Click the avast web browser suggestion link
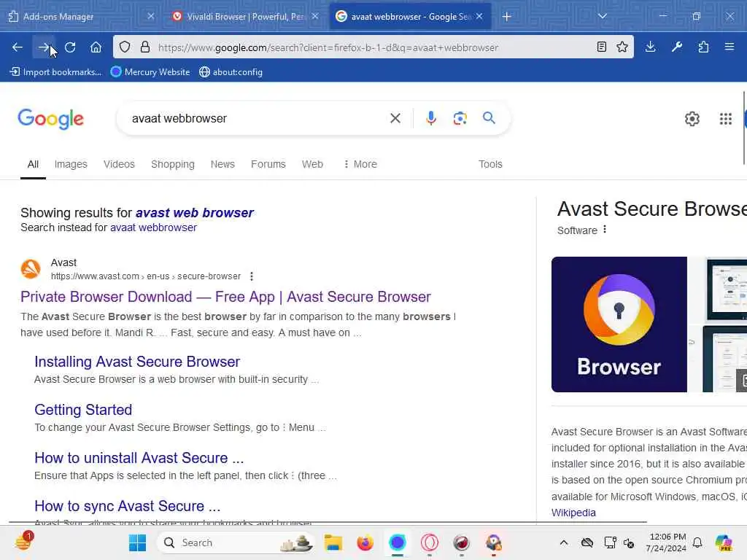Screen dimensions: 747x560 [x=195, y=212]
